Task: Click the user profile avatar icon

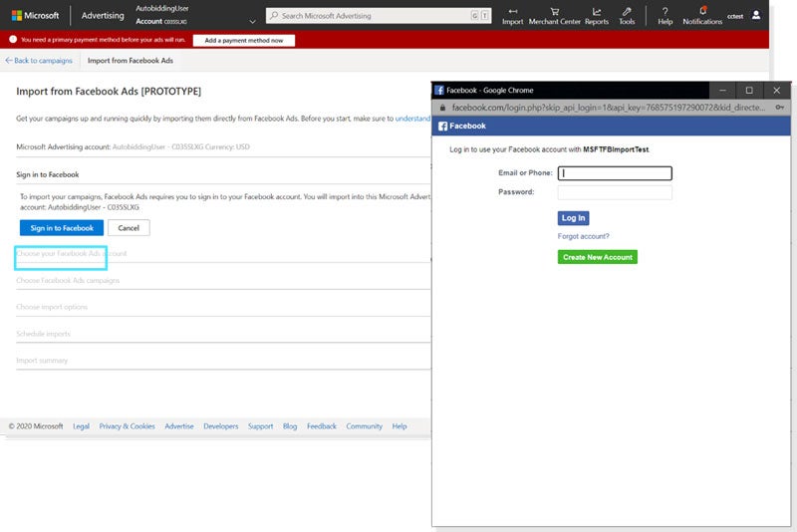Action: point(756,15)
